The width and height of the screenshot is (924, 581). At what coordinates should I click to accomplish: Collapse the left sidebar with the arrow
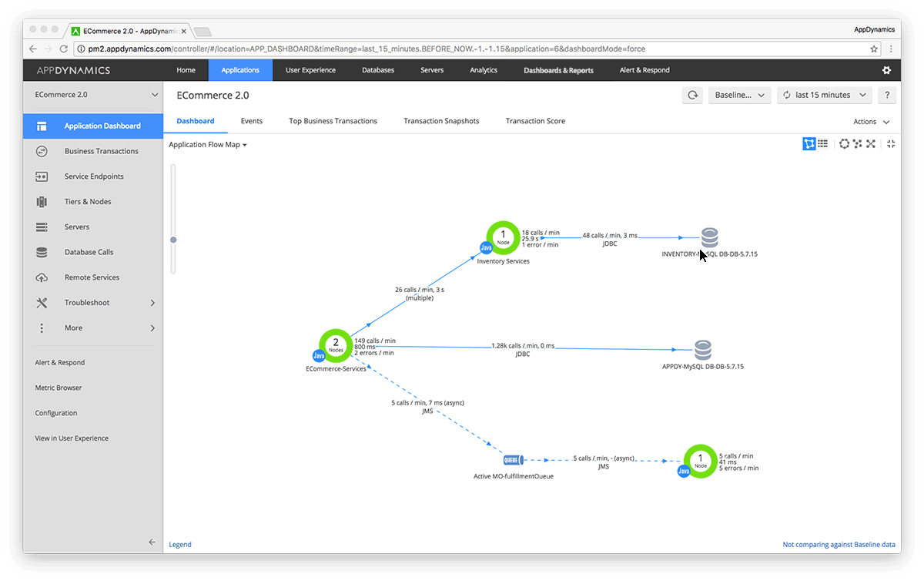(x=152, y=542)
